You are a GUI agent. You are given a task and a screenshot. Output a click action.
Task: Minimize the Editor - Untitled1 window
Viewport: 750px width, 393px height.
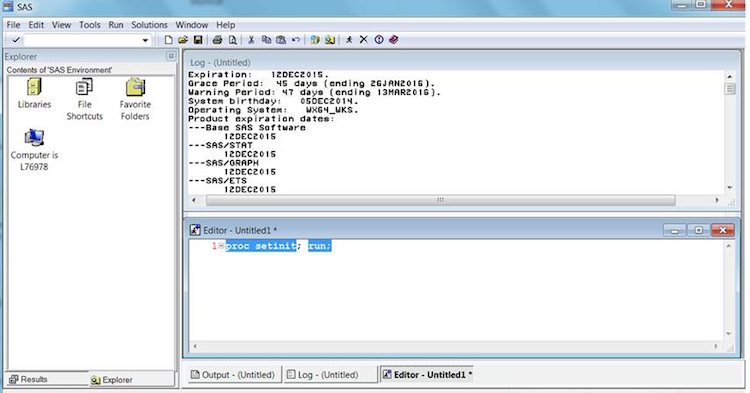[674, 230]
